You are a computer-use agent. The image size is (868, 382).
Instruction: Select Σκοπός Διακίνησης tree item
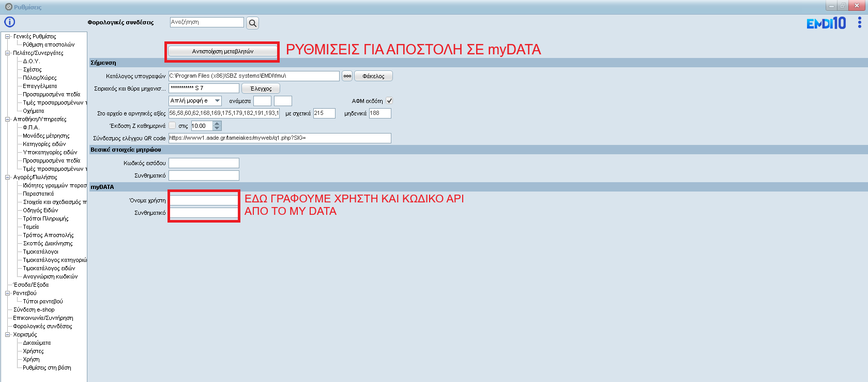48,243
